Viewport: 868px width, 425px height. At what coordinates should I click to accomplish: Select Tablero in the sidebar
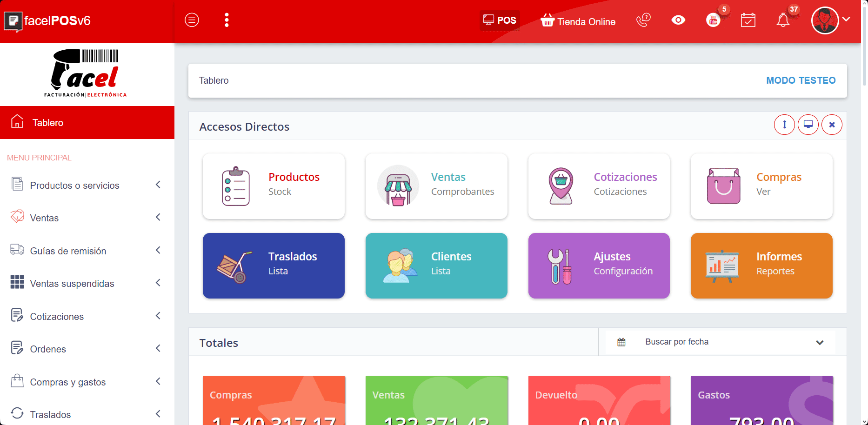coord(87,123)
